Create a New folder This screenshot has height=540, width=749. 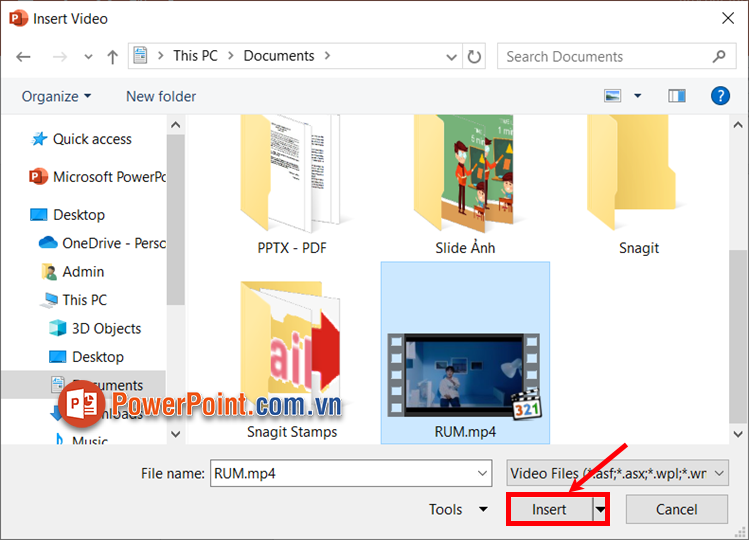click(161, 96)
